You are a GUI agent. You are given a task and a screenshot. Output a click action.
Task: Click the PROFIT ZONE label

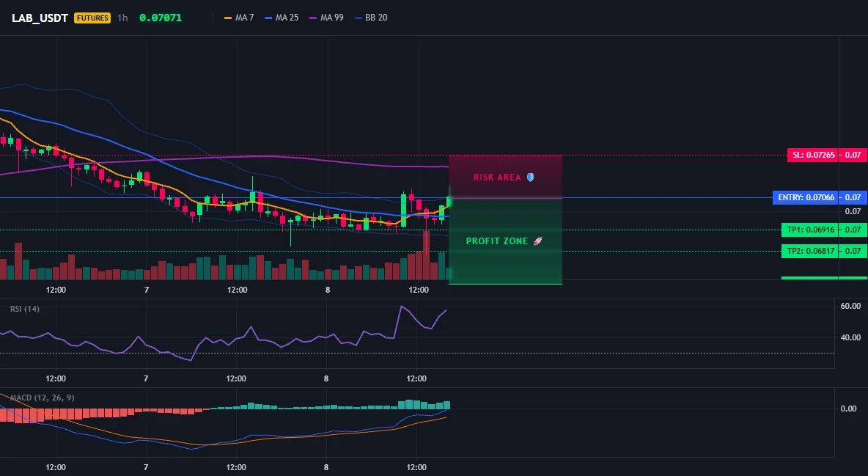[x=497, y=241]
